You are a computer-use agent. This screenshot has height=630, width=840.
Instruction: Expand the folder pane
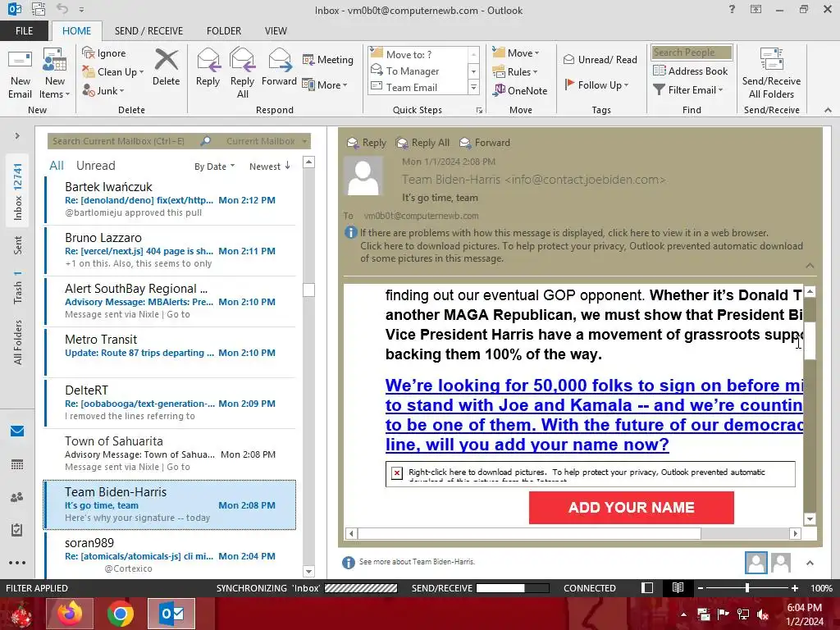[17, 136]
